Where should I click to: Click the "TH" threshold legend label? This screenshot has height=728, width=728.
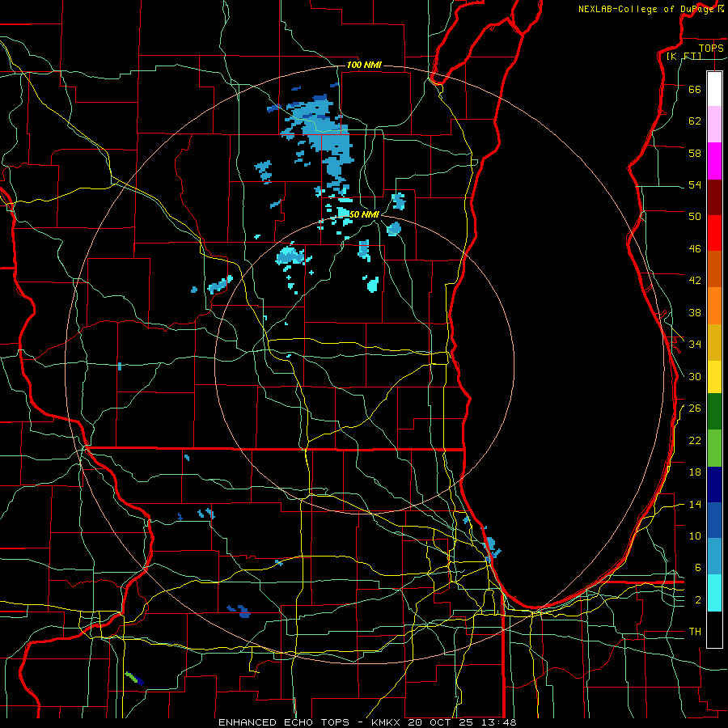point(695,632)
